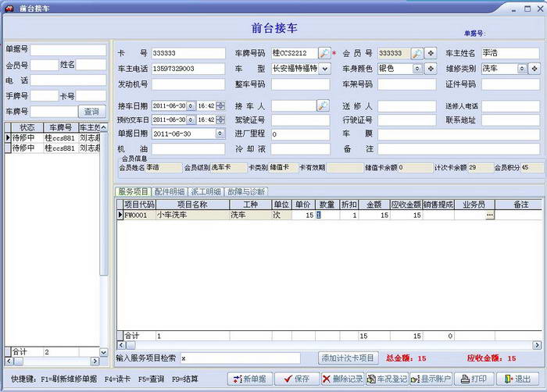
Task: Click the search icon in 接车人 field
Action: coord(323,105)
